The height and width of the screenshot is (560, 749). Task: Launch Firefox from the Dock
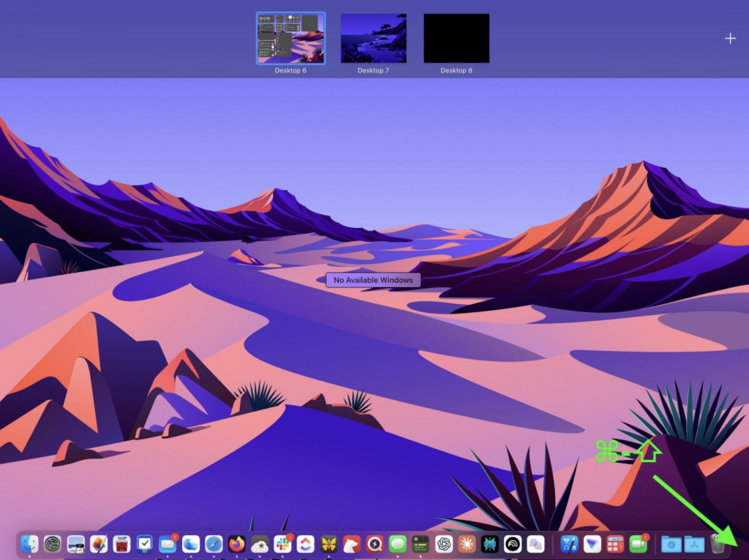pyautogui.click(x=236, y=544)
